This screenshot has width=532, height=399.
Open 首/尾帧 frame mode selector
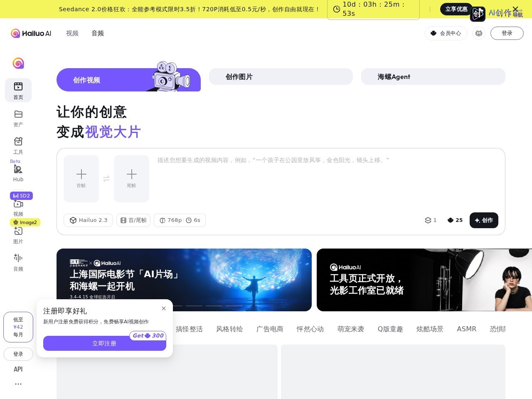point(133,220)
